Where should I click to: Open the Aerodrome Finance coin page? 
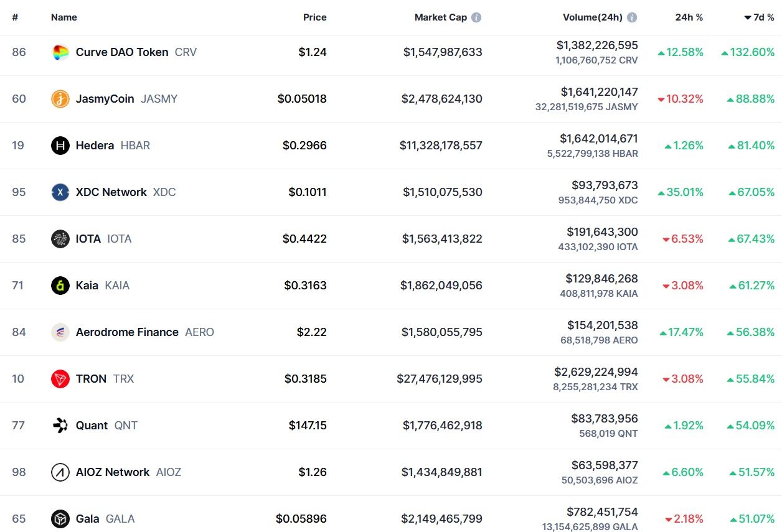point(127,332)
